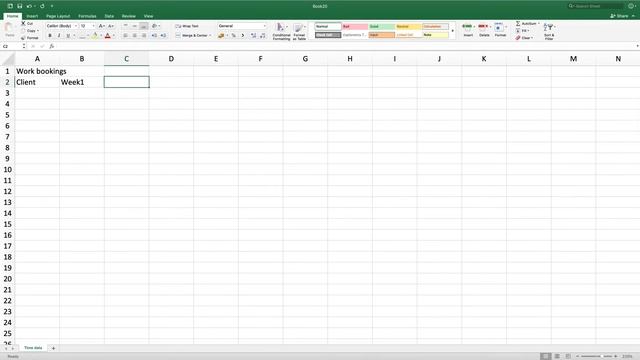Click the insert function fx icon
The image size is (640, 360).
click(52, 46)
